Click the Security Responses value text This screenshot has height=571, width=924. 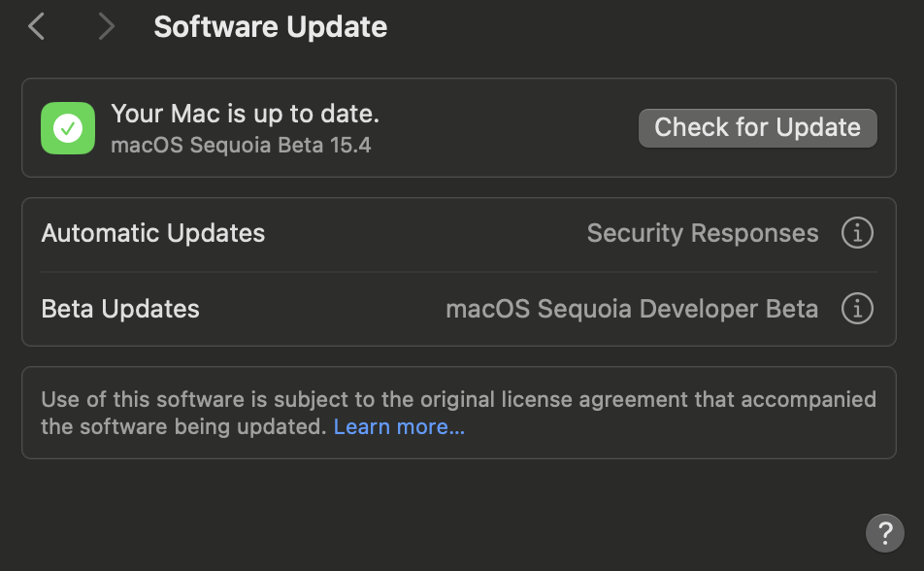point(702,233)
